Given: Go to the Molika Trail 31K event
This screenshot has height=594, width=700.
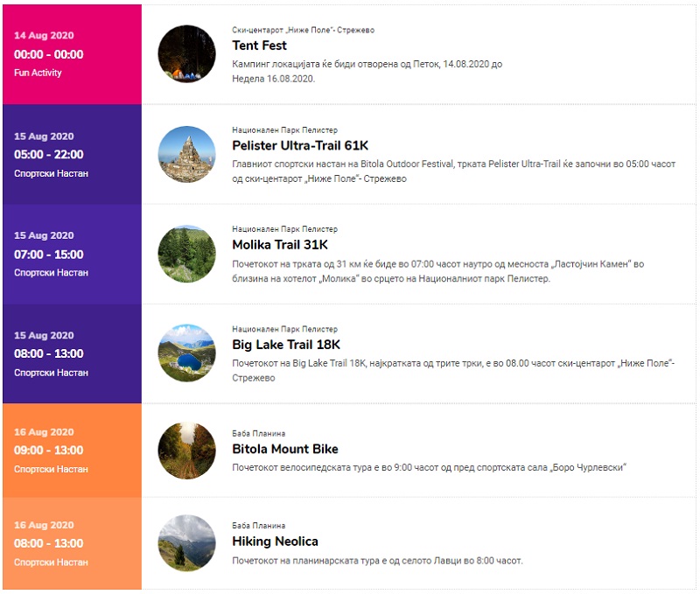Looking at the screenshot, I should (280, 245).
